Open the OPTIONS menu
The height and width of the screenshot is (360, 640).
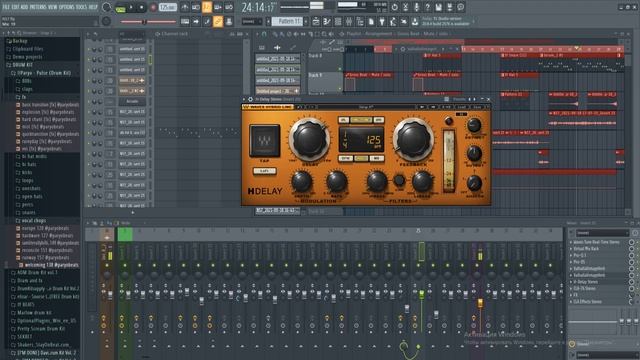(67, 7)
